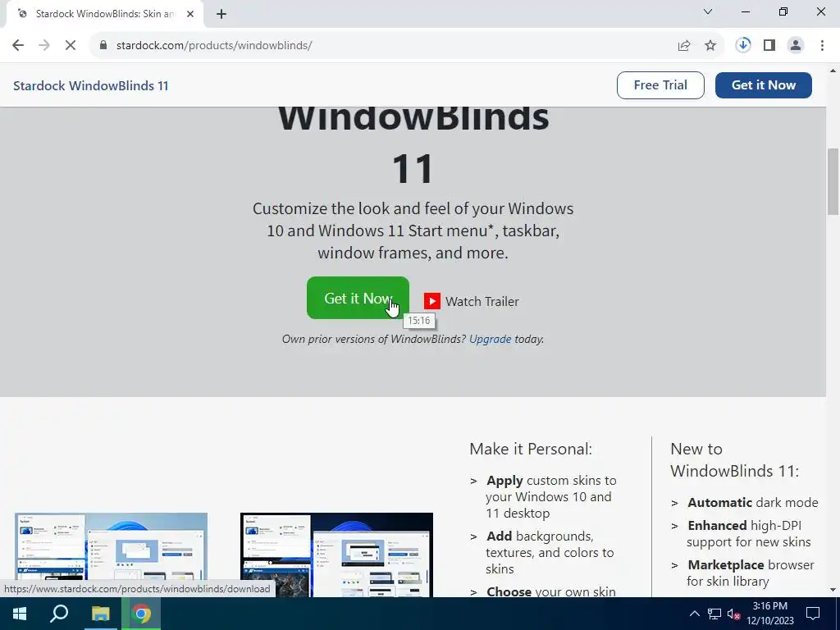Open tab search dropdown chevron
Viewport: 840px width, 630px height.
pyautogui.click(x=708, y=11)
